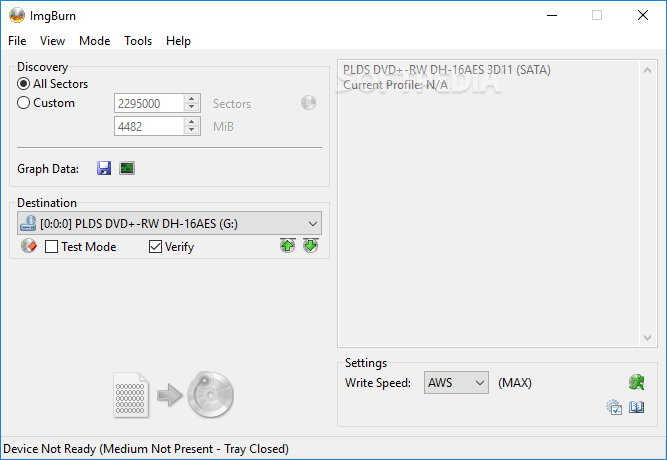Decrease the MiB value with down arrow

pyautogui.click(x=192, y=130)
